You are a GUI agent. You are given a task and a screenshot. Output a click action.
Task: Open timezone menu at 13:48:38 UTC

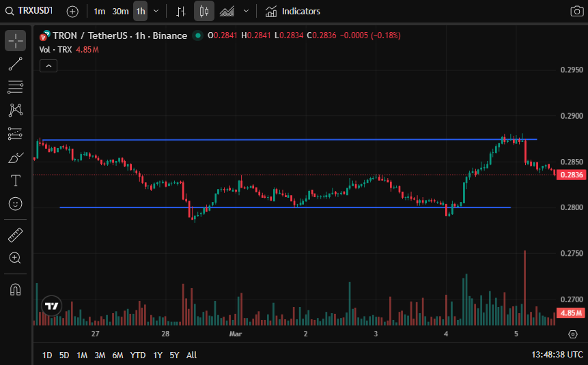pos(557,355)
